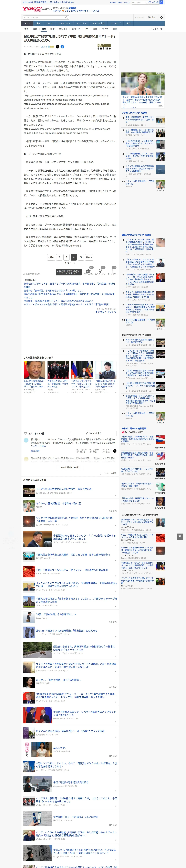Viewport: 186px width, 868px height.
Task: Click the top-right blue search button
Action: coord(161,2)
